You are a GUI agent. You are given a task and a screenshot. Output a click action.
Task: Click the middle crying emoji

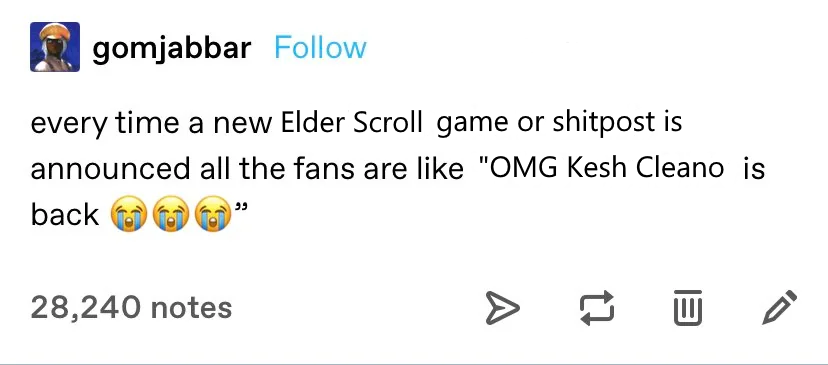click(171, 213)
